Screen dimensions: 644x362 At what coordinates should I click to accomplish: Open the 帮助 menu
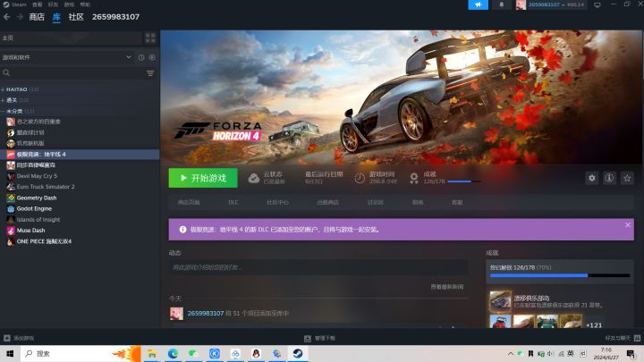pos(85,4)
